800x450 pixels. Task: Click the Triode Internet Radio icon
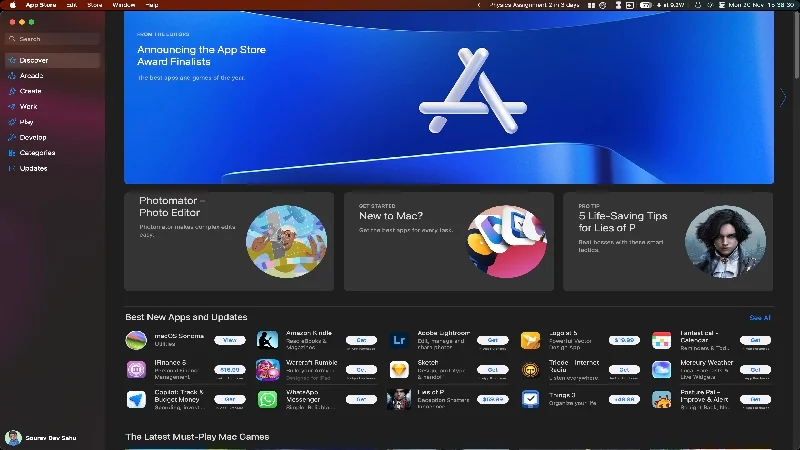530,369
